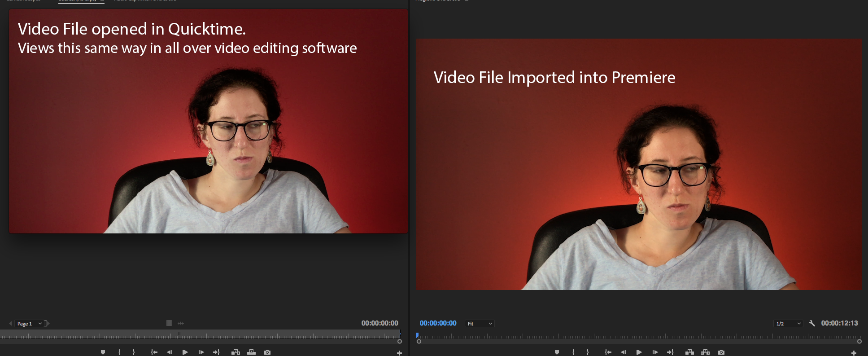This screenshot has width=868, height=356.
Task: Step forward one frame in Program monitor
Action: point(655,352)
